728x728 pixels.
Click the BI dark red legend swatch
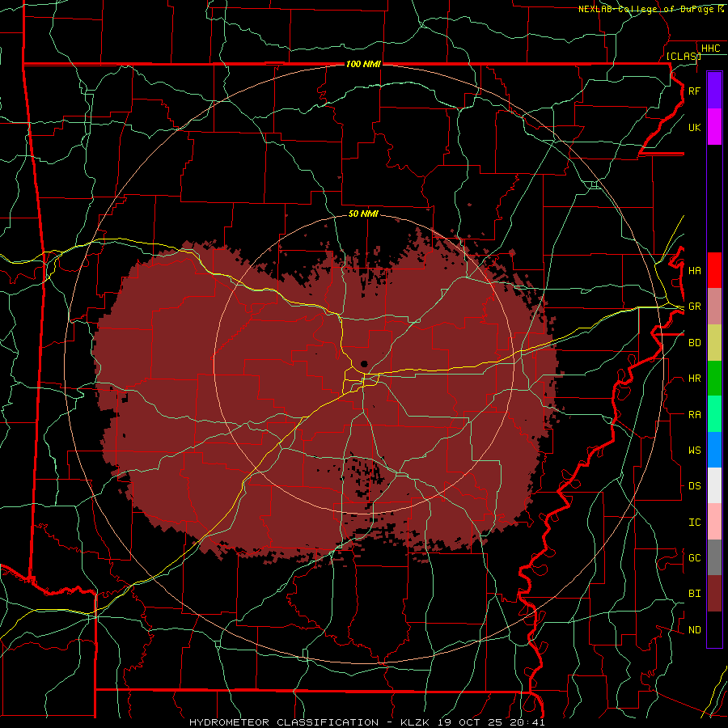(x=714, y=594)
